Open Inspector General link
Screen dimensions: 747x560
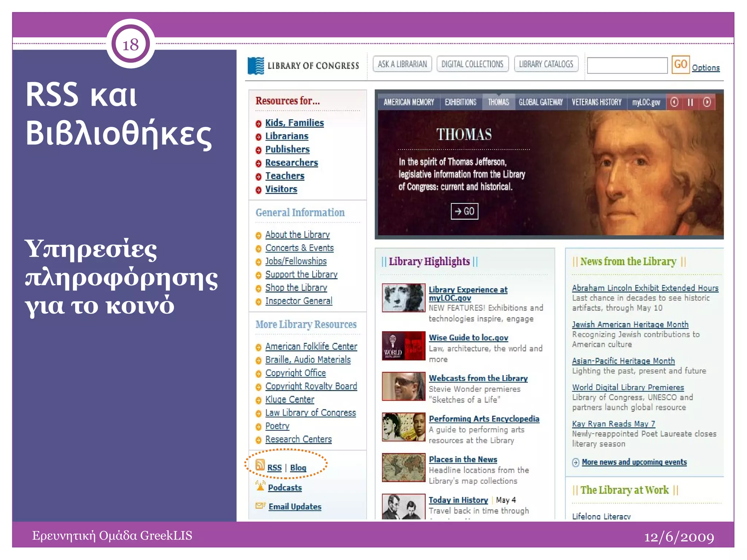299,301
